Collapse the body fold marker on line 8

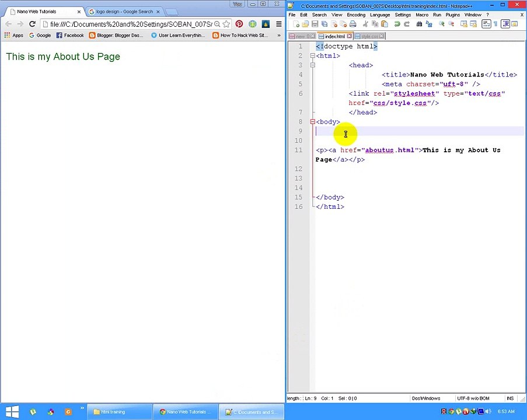[x=313, y=122]
